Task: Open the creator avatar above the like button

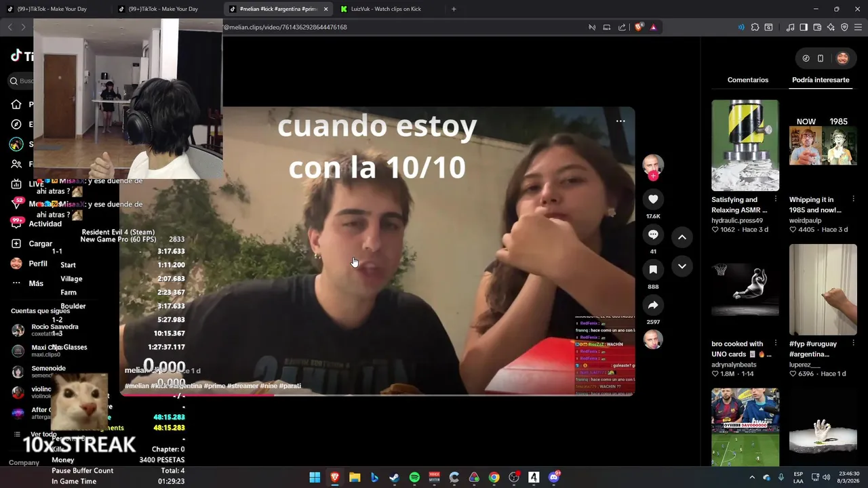Action: [x=653, y=165]
